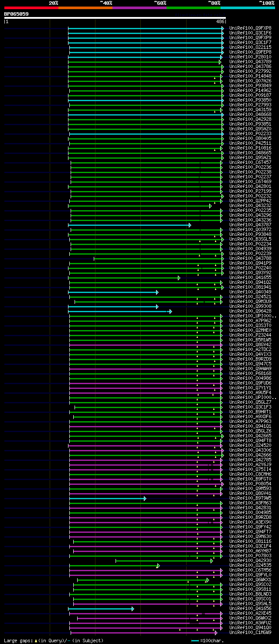Click the UniRef100_Q96428 label
Screen dimensions: 279x644
tap(250, 311)
